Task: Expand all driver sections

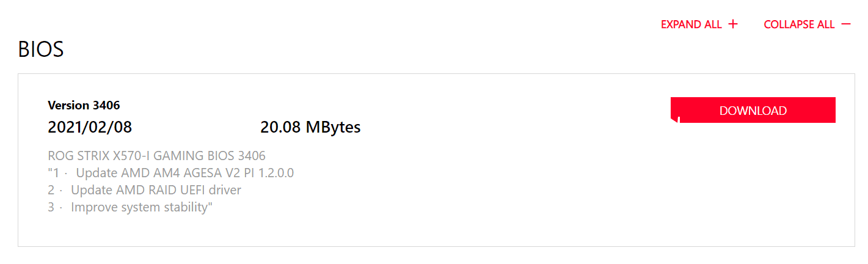Action: click(x=699, y=24)
